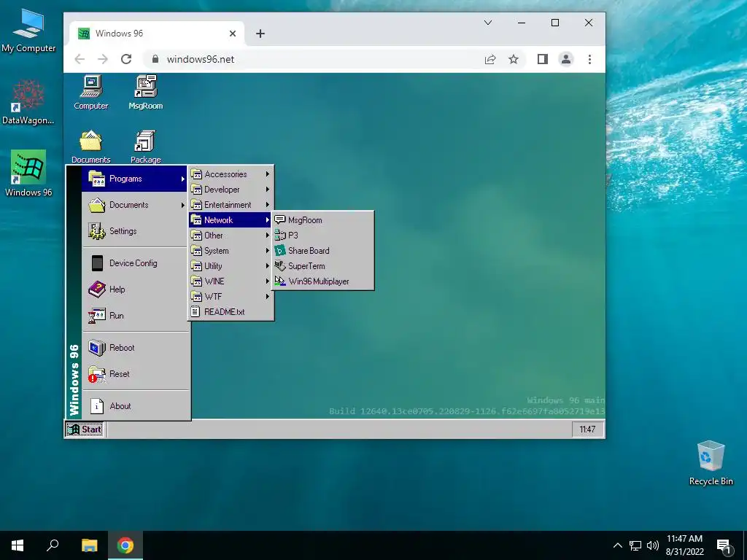Viewport: 747px width, 560px height.
Task: Open Programs in the Start menu
Action: click(x=134, y=179)
